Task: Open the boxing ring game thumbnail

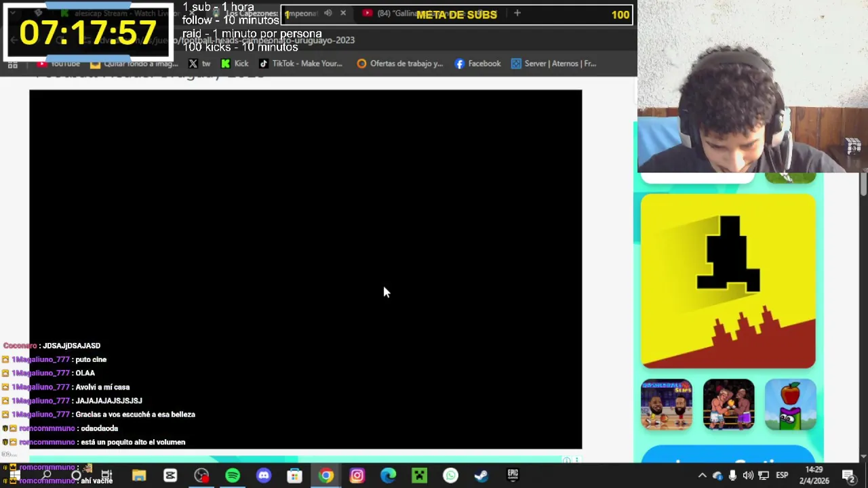Action: (x=728, y=405)
